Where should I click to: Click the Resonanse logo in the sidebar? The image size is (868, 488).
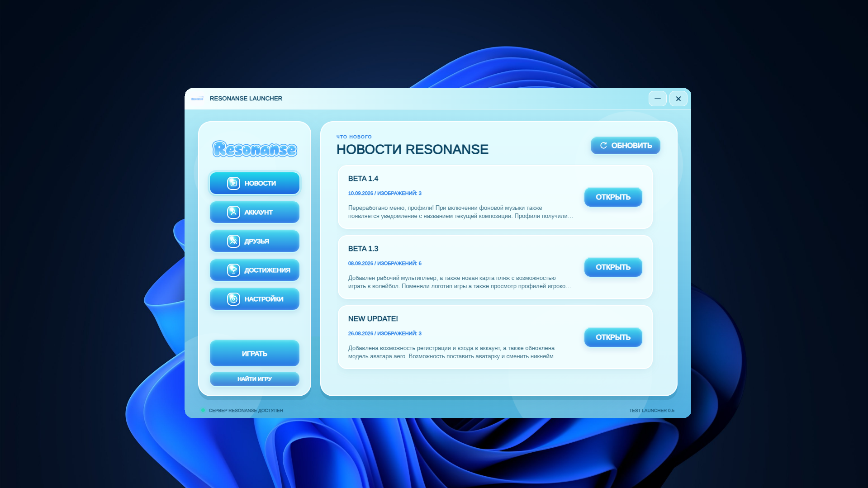coord(255,149)
